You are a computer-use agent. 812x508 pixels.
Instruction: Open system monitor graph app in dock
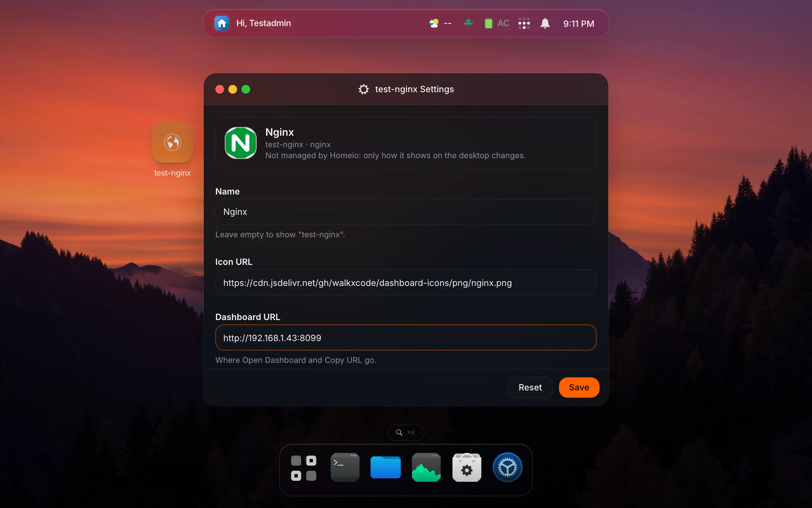(426, 467)
